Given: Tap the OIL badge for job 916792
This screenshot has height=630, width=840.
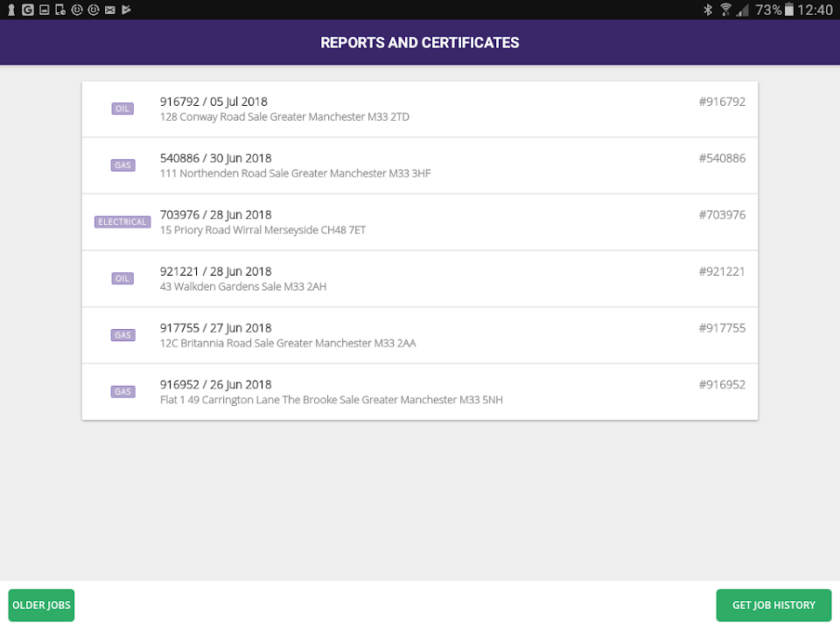Looking at the screenshot, I should tap(122, 108).
